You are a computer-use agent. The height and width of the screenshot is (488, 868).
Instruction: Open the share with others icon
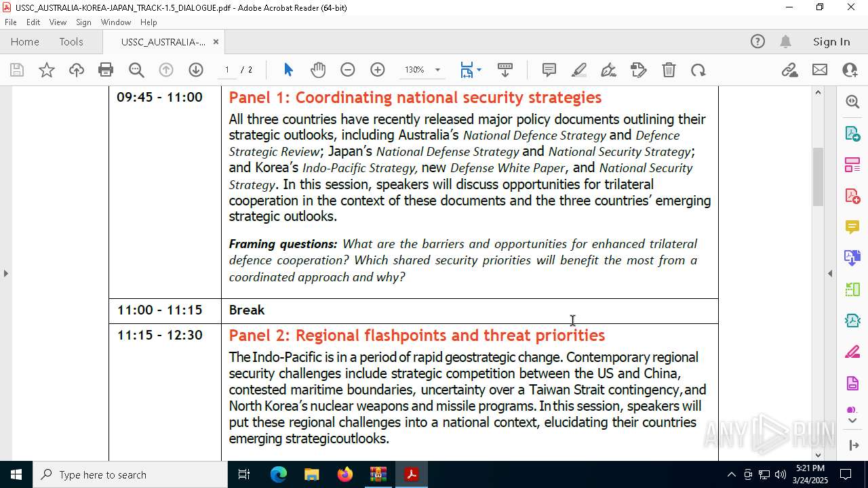[x=850, y=70]
